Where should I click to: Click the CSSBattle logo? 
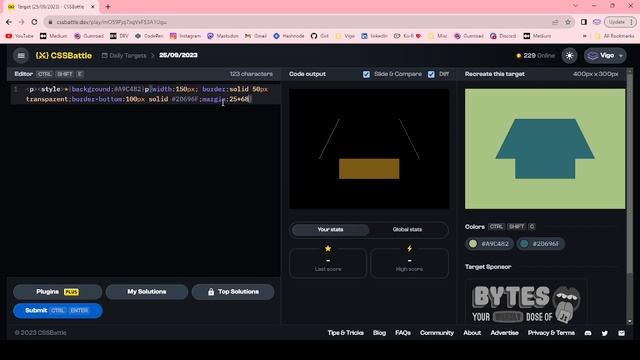64,56
